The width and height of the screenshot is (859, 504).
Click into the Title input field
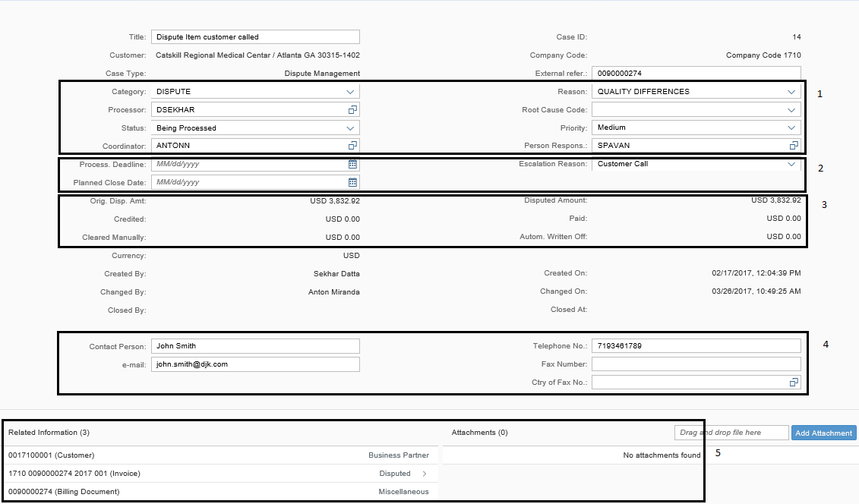254,36
